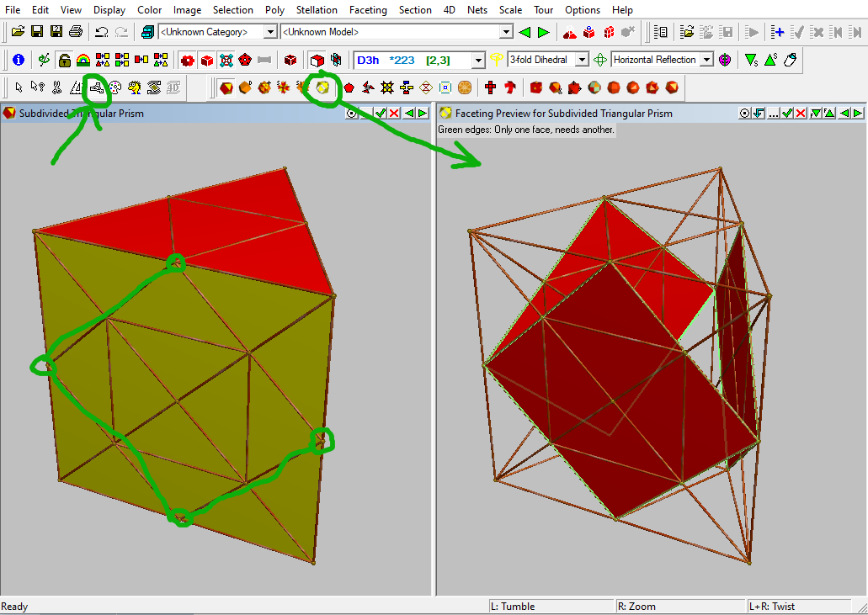The width and height of the screenshot is (868, 615).
Task: Select the arrow pointer tool
Action: [x=19, y=87]
